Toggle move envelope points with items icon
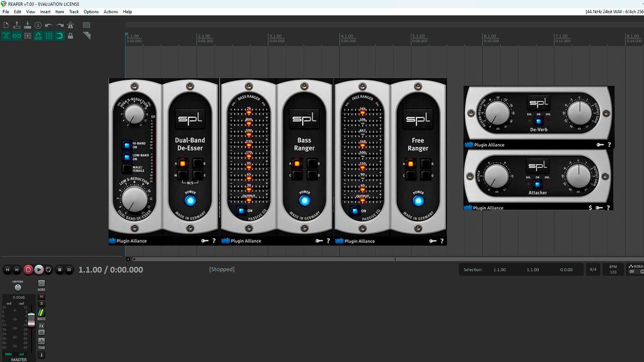Image resolution: width=644 pixels, height=362 pixels. tap(38, 36)
